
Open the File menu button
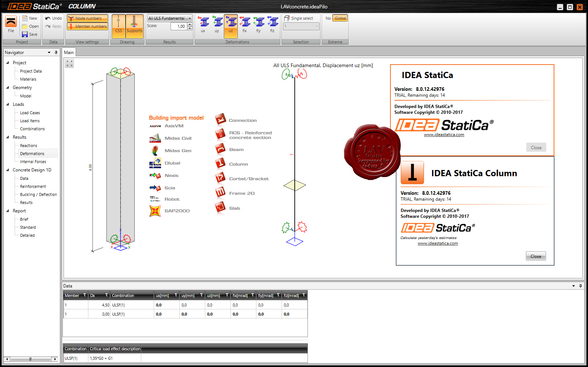click(11, 25)
